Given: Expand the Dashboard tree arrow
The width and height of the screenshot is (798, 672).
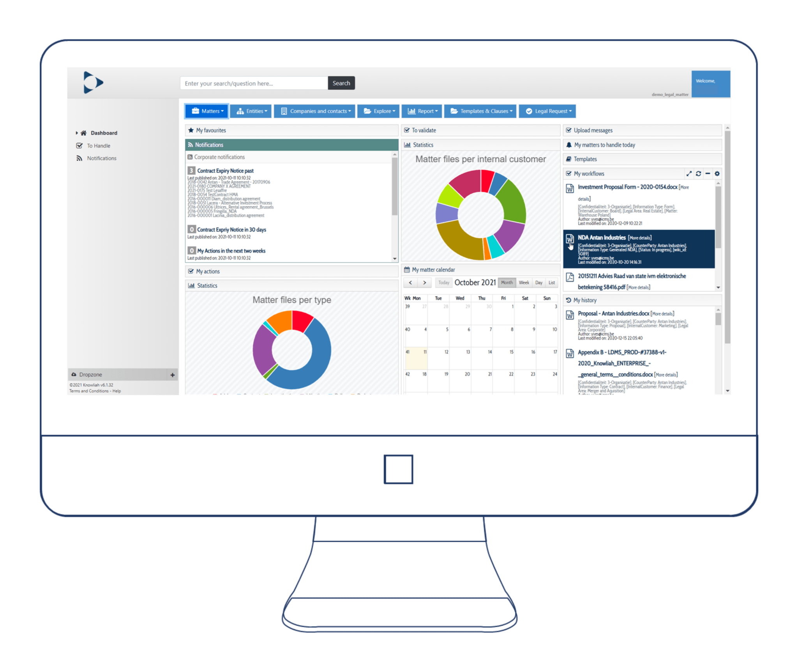Looking at the screenshot, I should click(76, 133).
